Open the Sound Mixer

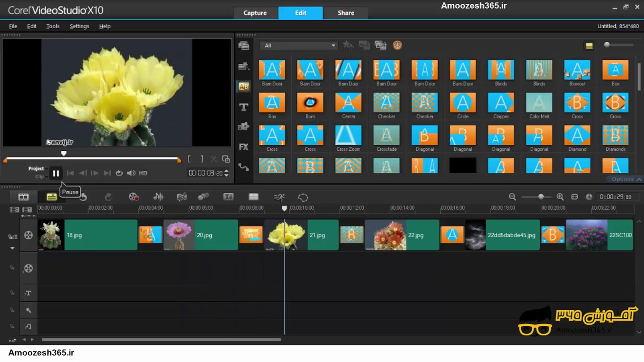pos(158,197)
